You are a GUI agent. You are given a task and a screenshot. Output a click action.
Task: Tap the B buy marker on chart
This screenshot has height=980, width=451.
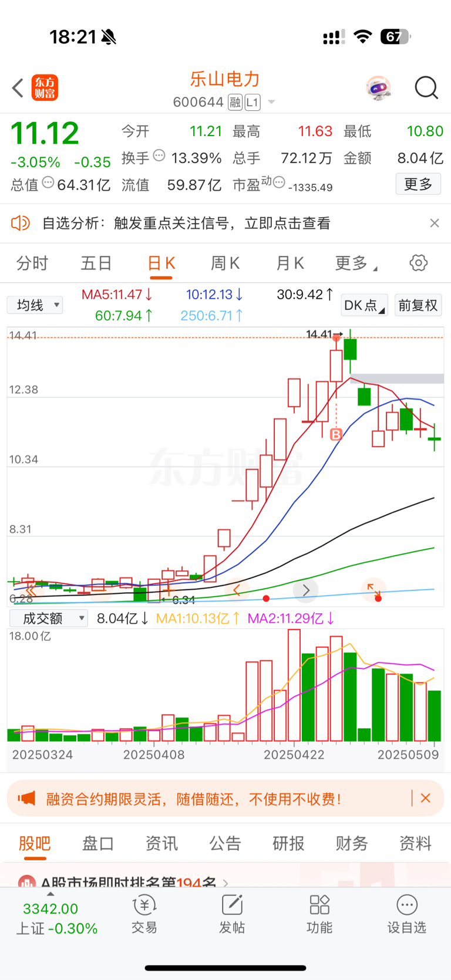pyautogui.click(x=336, y=434)
